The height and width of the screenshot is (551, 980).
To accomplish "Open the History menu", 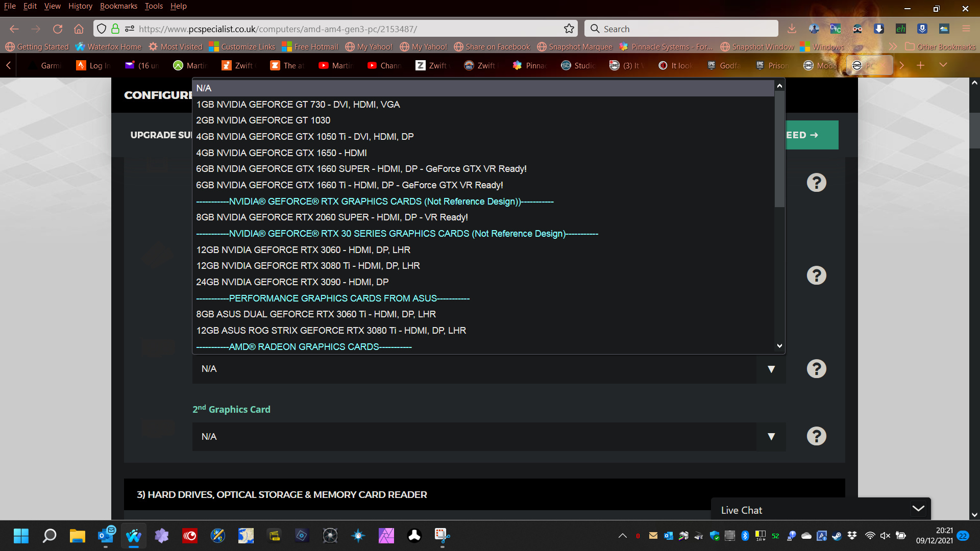I will (80, 6).
